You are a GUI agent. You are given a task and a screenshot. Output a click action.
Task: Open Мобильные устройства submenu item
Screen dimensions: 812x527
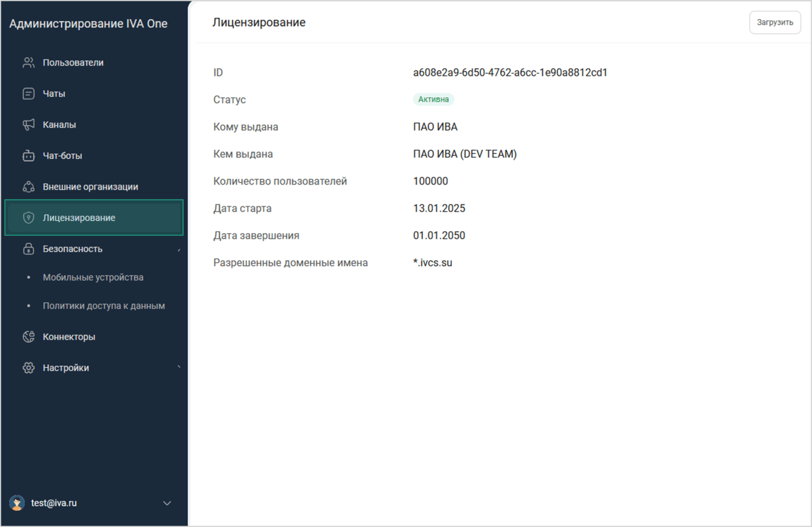click(x=93, y=277)
